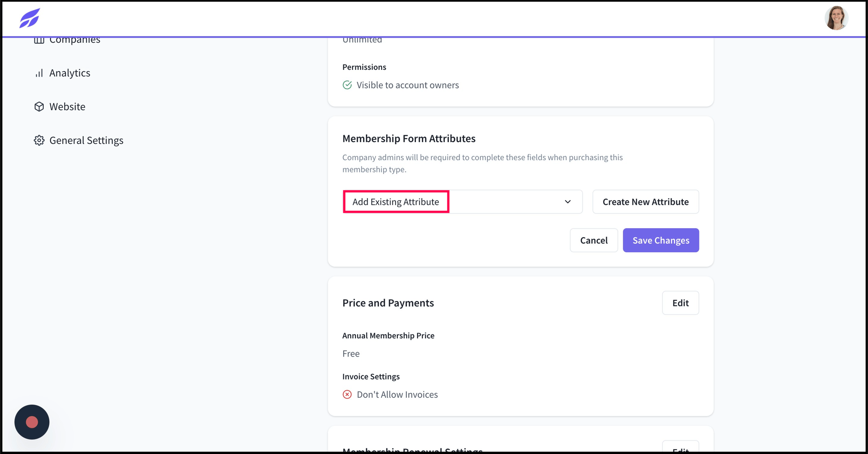The image size is (868, 454).
Task: Click the red X icon beside Don't Allow Invoices
Action: pos(347,395)
